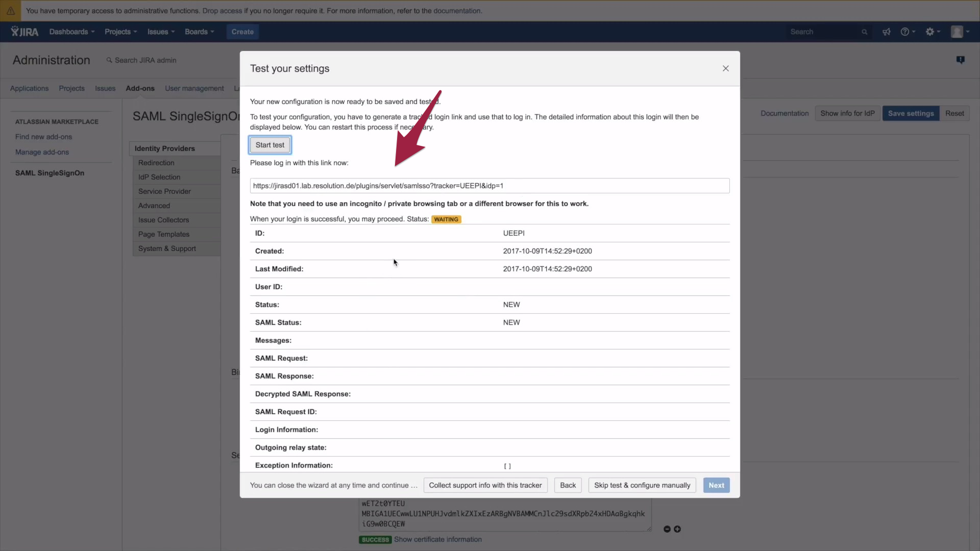Open the documentation link in banner
This screenshot has width=980, height=551.
pyautogui.click(x=457, y=11)
